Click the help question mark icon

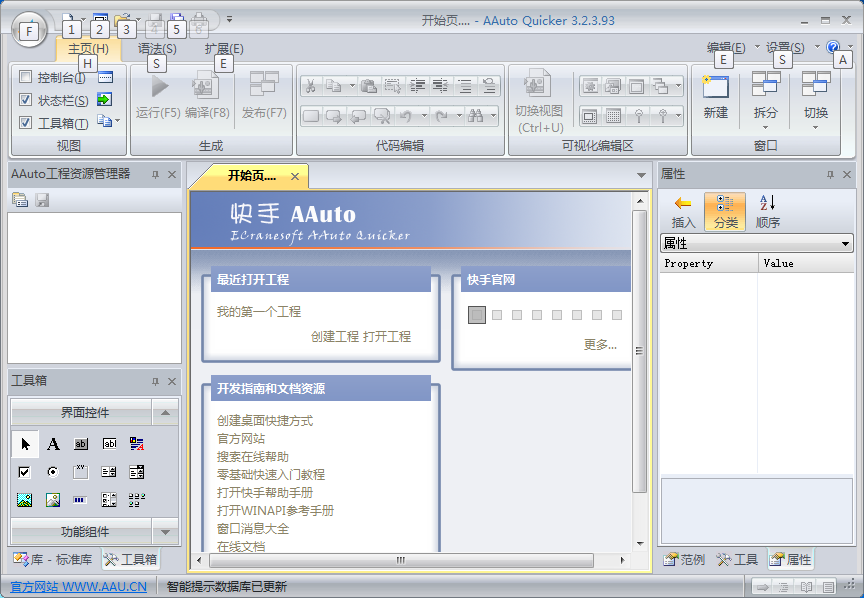pos(832,47)
